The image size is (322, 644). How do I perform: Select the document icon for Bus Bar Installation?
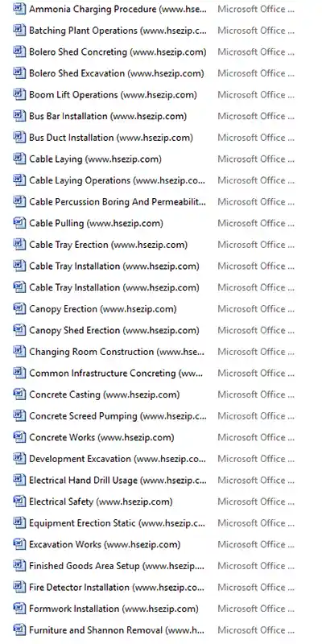[19, 116]
